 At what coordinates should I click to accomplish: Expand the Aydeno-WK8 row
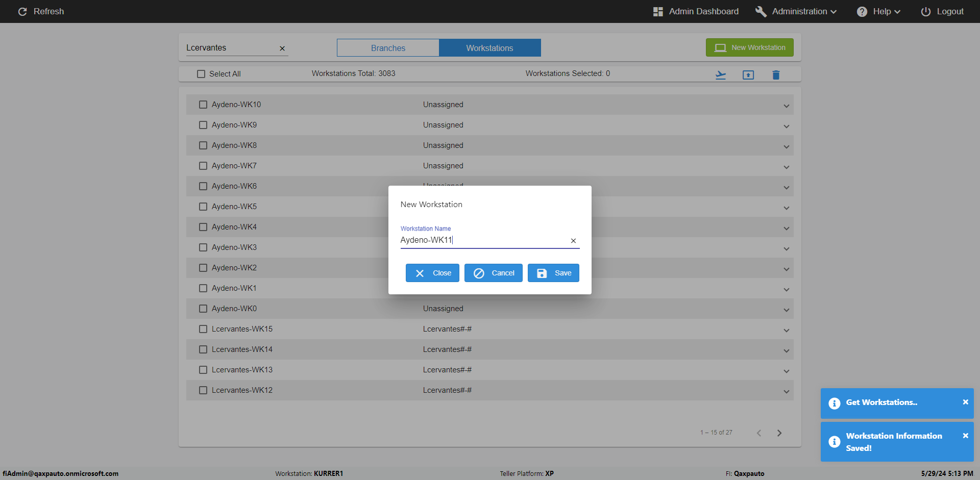(x=786, y=147)
